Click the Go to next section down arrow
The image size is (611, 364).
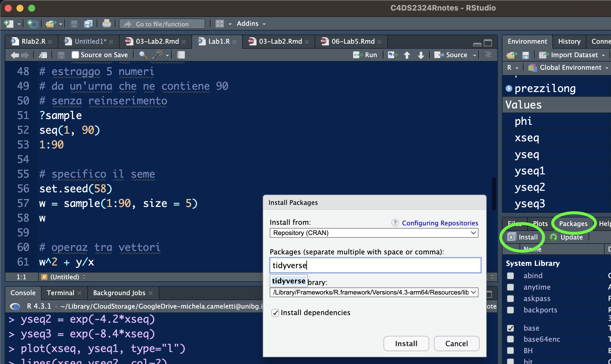point(421,55)
